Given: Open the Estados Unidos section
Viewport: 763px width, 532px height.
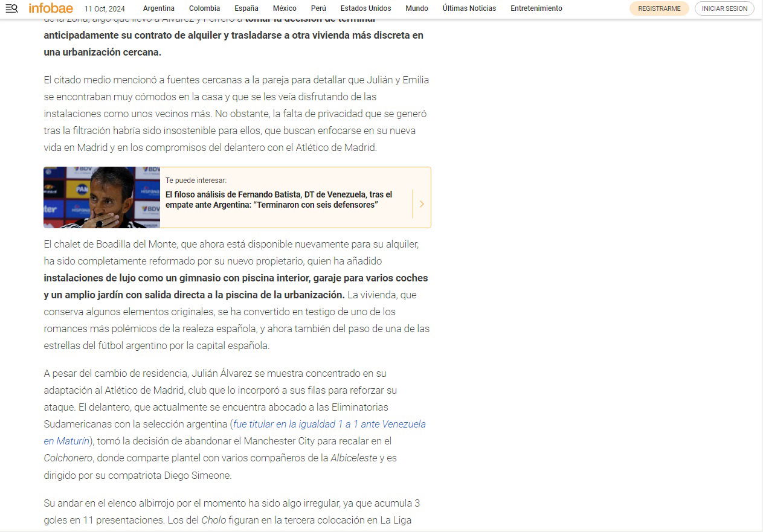Looking at the screenshot, I should click(x=365, y=8).
